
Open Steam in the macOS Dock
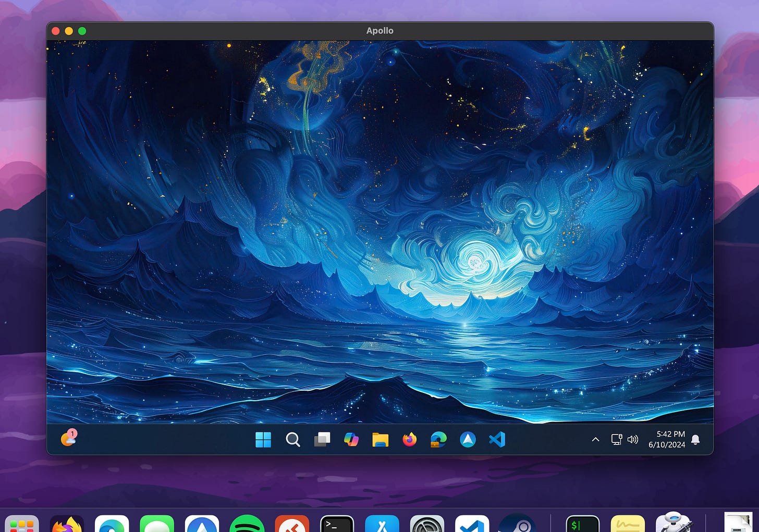click(517, 524)
